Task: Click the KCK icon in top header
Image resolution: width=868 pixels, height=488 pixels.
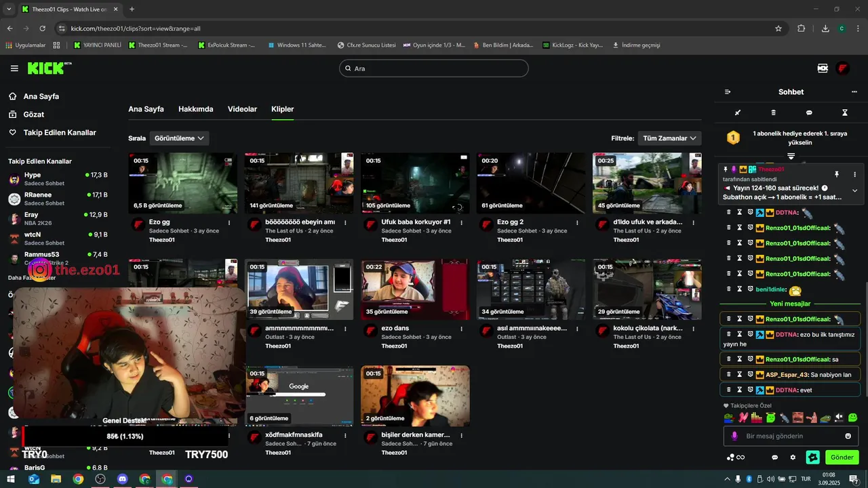Action: (x=823, y=68)
